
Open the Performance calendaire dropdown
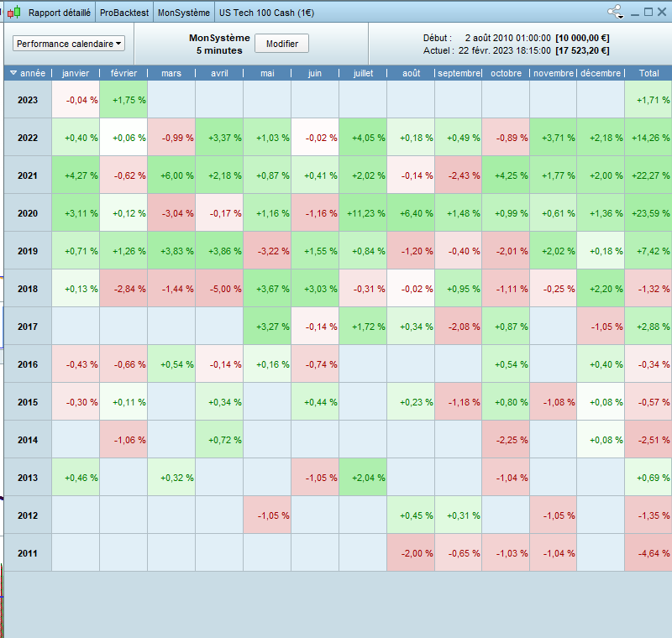pyautogui.click(x=69, y=44)
